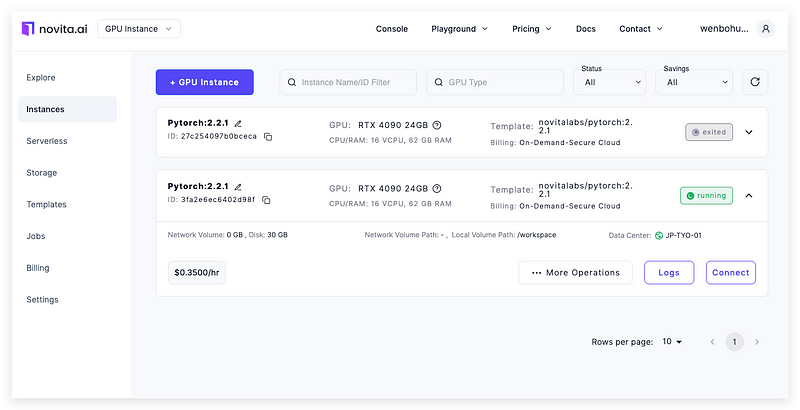
Task: Change rows per page dropdown
Action: [x=672, y=342]
